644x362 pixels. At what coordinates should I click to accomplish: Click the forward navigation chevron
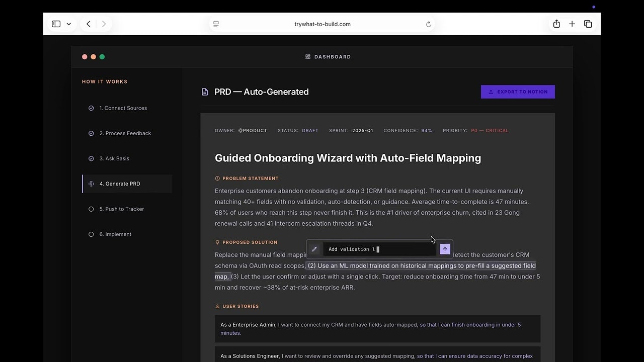tap(104, 24)
